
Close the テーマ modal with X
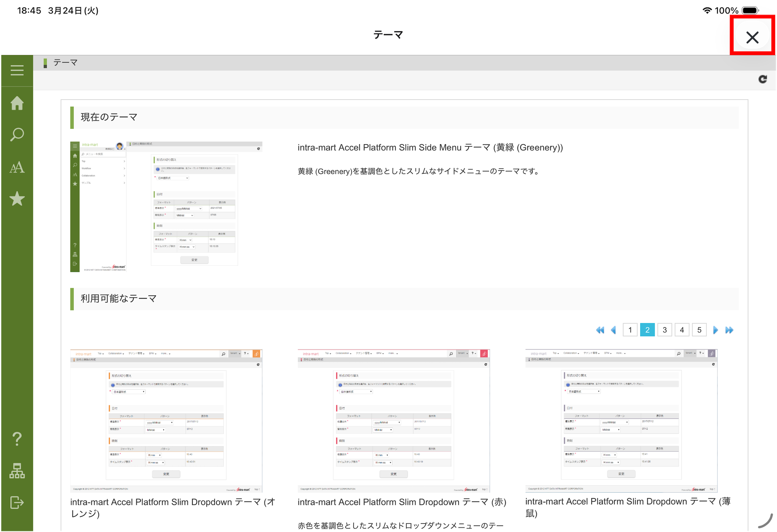(752, 37)
